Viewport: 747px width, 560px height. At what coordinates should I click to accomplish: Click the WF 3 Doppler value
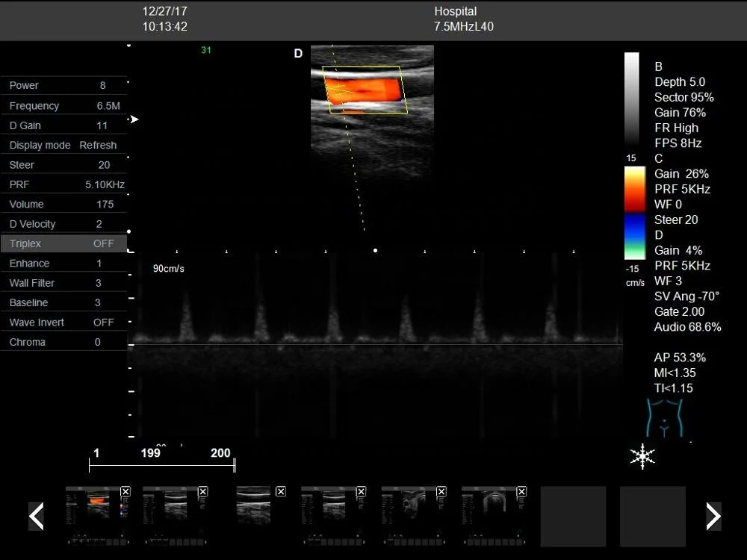(x=668, y=281)
